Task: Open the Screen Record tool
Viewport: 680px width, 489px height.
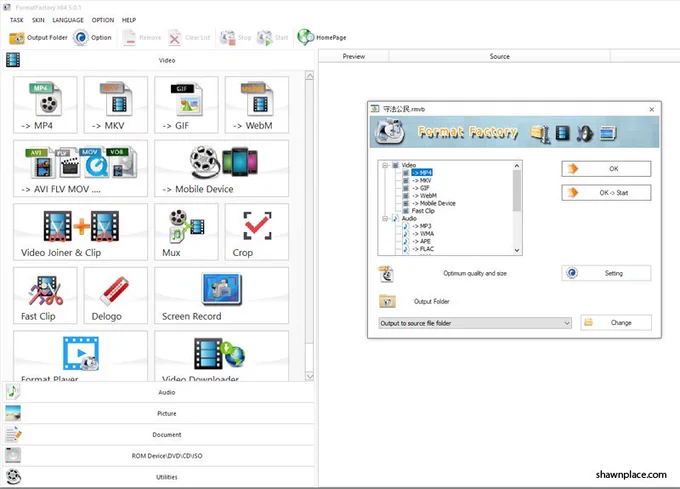Action: click(222, 296)
